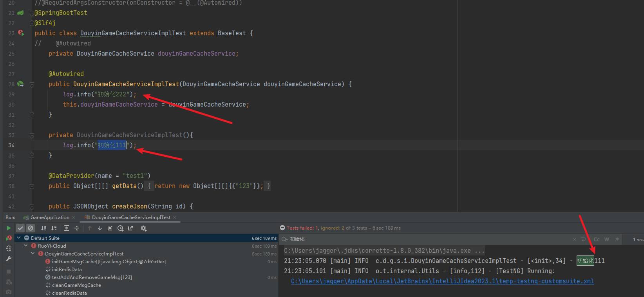Click line number 34 in gutter
The width and height of the screenshot is (644, 297).
[11, 145]
